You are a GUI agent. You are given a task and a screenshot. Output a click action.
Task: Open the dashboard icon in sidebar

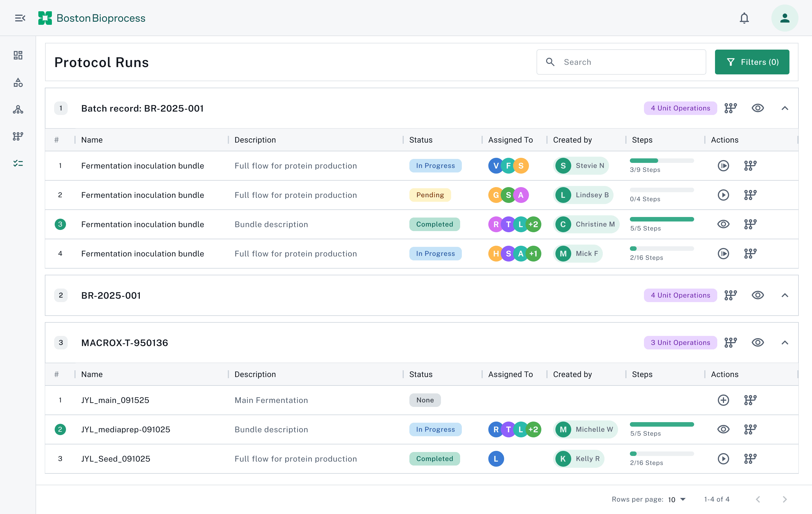point(18,55)
